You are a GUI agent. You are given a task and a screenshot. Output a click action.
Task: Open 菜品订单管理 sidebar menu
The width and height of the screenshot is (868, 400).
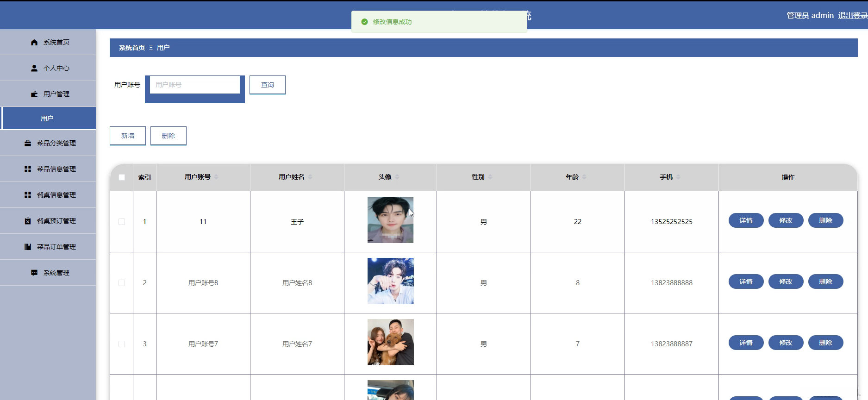[48, 247]
